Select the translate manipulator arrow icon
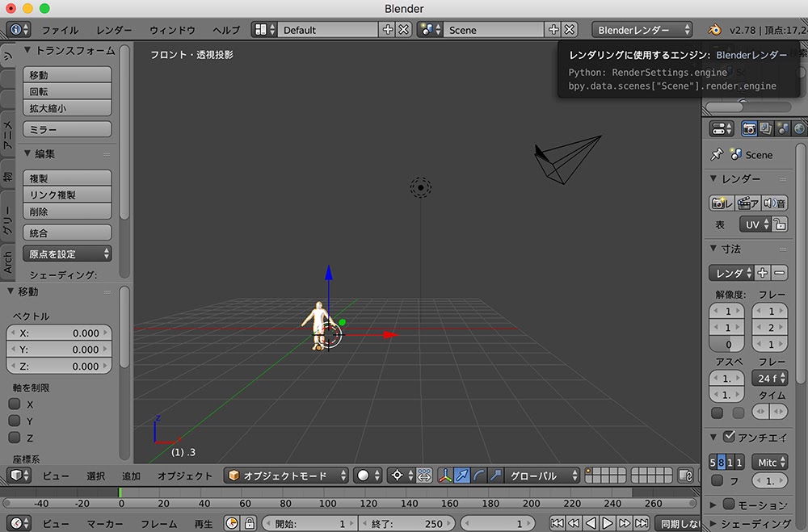The width and height of the screenshot is (808, 532). click(x=462, y=475)
